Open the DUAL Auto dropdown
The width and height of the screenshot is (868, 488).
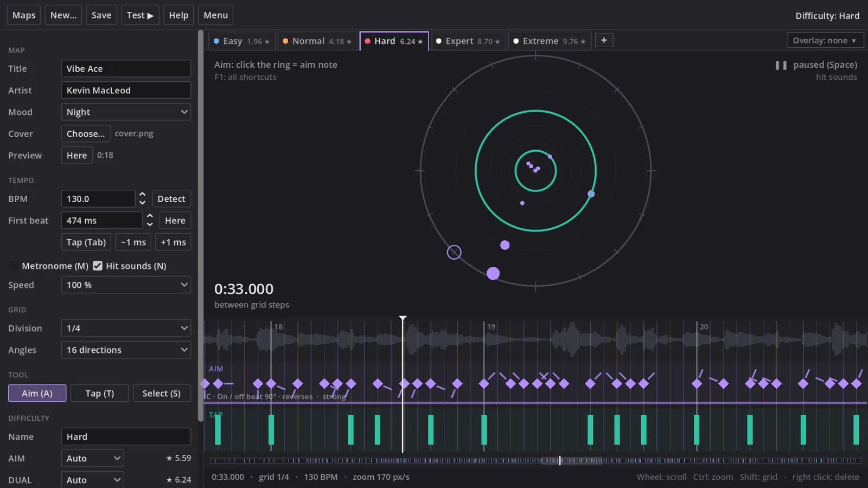pos(92,480)
